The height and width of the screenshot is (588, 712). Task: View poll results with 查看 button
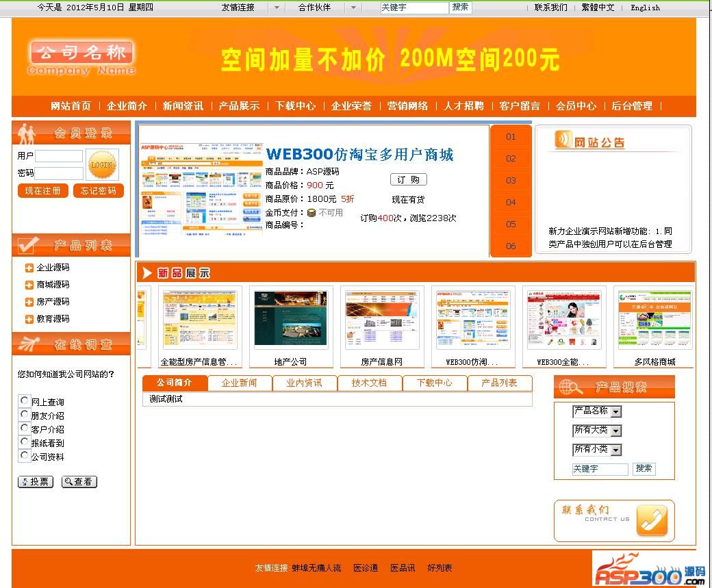79,482
